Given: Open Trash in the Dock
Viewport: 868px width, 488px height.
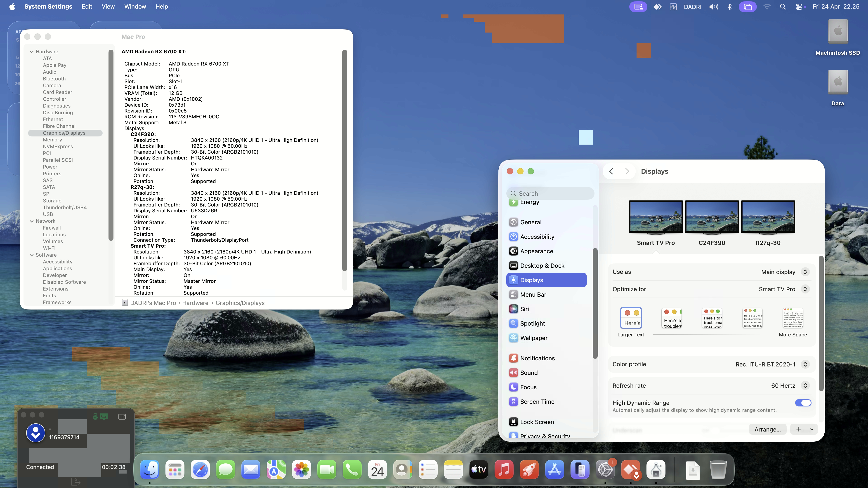Looking at the screenshot, I should [718, 469].
